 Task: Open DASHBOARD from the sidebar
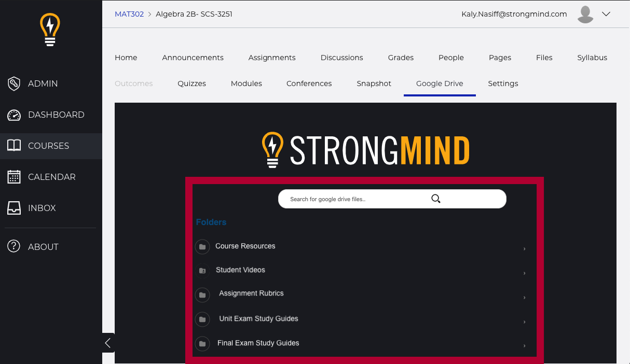point(51,115)
